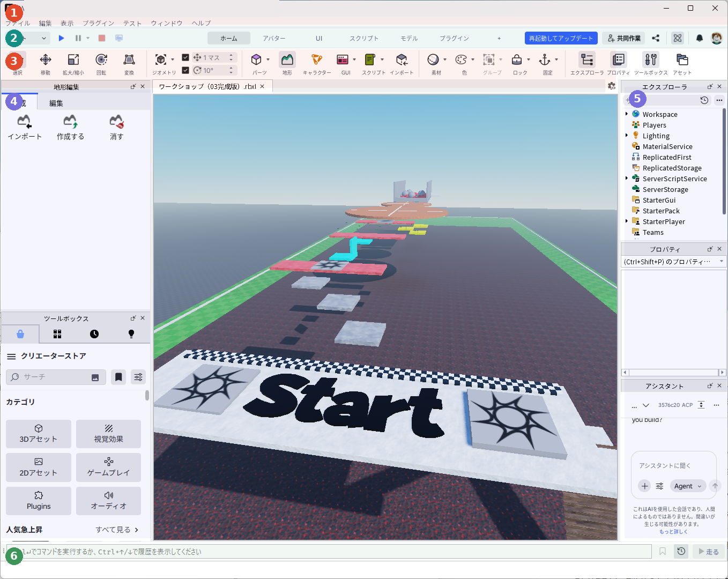This screenshot has width=728, height=579.
Task: Click the command bar input
Action: coord(328,552)
